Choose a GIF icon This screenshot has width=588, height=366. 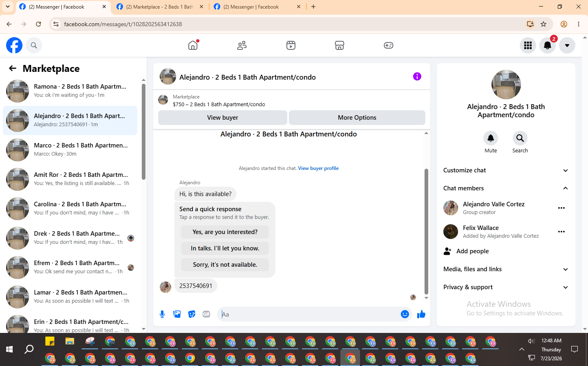click(206, 314)
